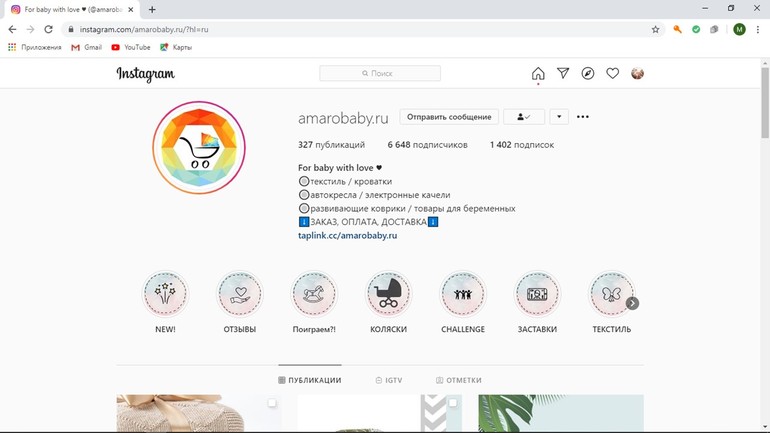Click Отправить сообщение button
This screenshot has height=433, width=770.
449,117
